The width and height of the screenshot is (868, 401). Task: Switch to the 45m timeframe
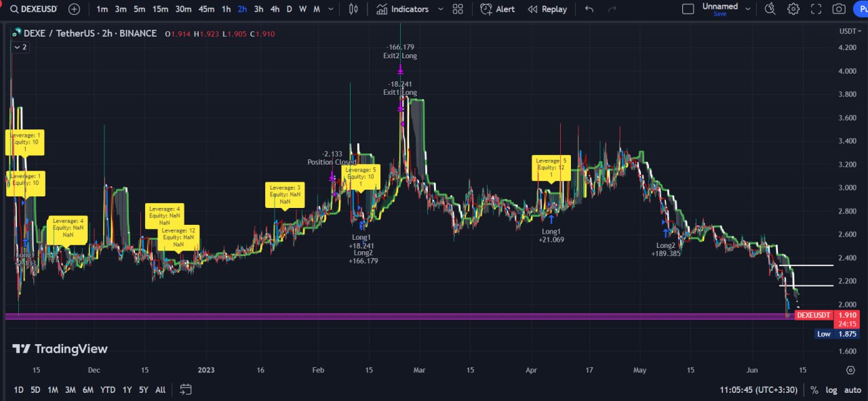tap(206, 9)
